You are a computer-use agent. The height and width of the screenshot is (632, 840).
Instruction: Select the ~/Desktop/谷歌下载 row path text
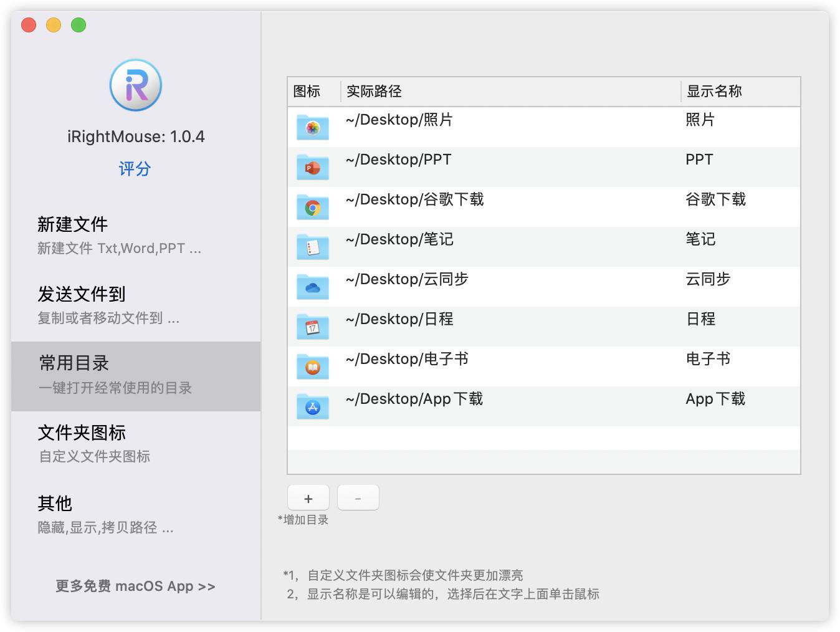pyautogui.click(x=415, y=199)
